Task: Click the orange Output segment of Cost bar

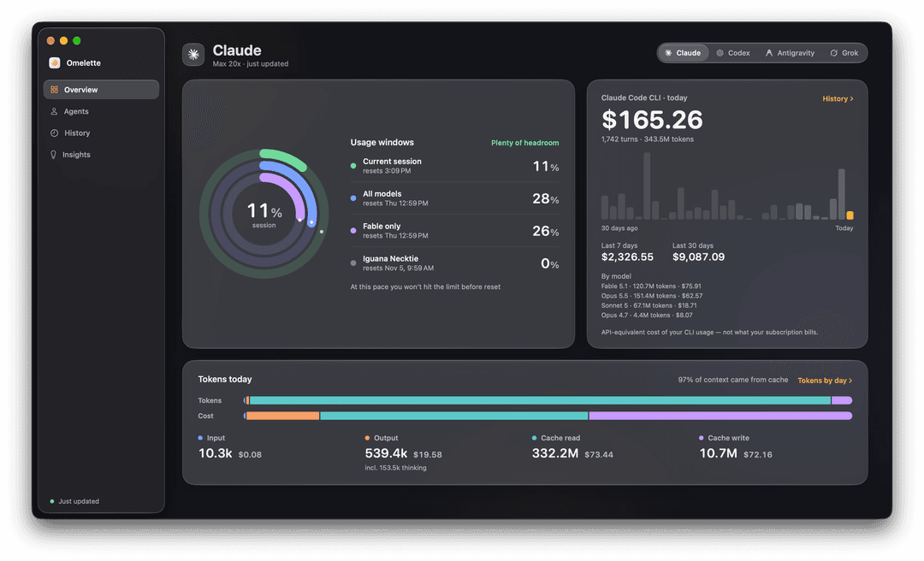Action: 283,416
